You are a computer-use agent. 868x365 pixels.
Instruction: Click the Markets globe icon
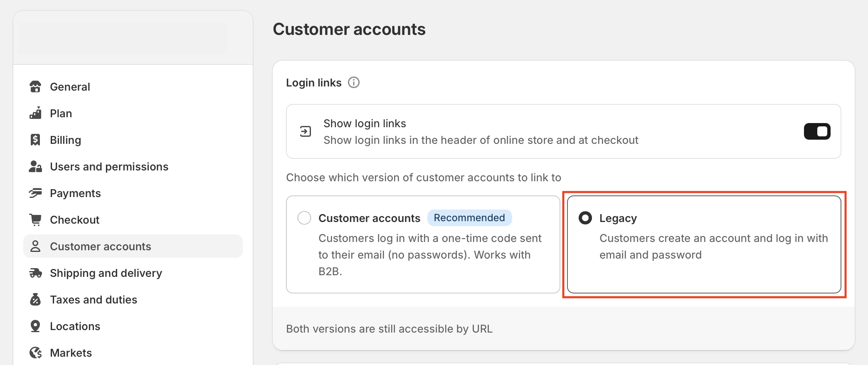pos(35,353)
